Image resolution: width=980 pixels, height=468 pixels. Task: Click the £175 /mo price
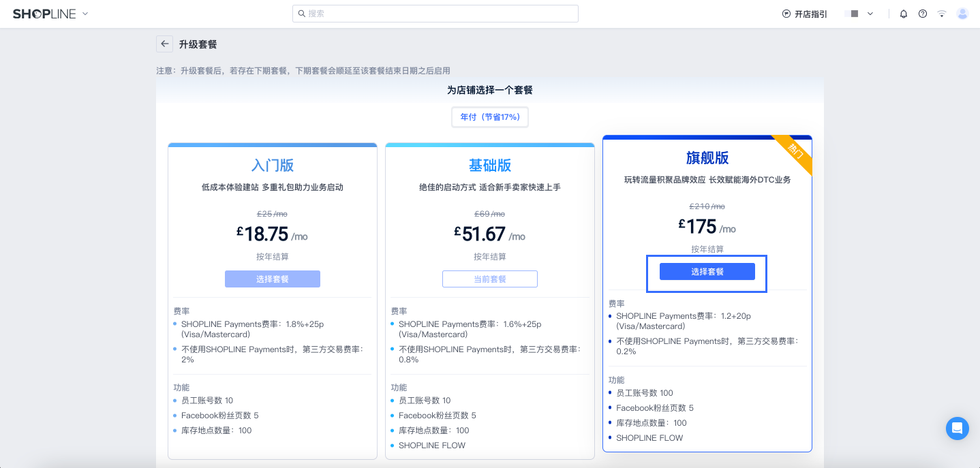(707, 227)
